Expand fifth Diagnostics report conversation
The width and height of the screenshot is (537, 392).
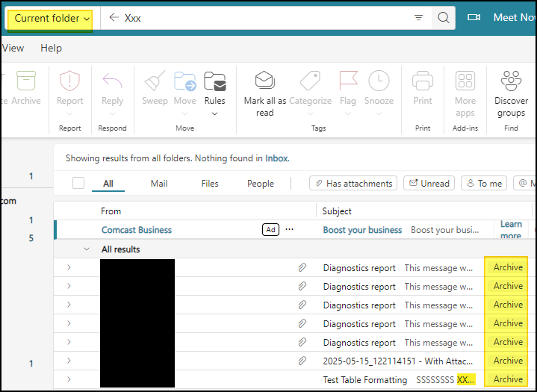tap(69, 342)
